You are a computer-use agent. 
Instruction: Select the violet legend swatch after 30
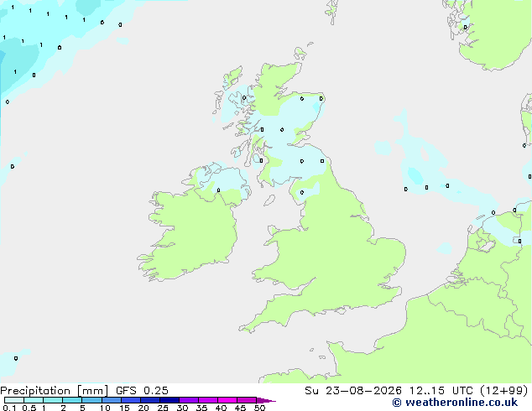click(x=189, y=400)
